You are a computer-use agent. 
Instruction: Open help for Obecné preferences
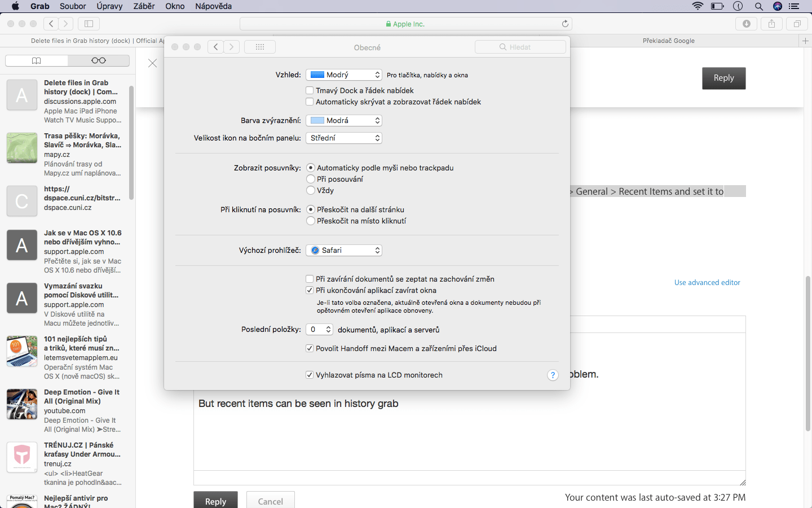click(553, 375)
